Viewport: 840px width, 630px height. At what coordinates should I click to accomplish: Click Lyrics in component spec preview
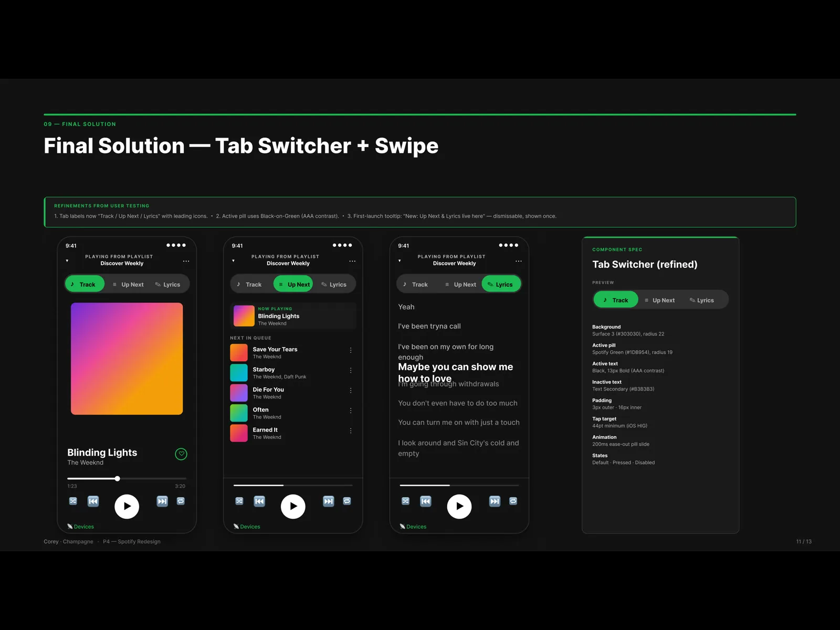pyautogui.click(x=702, y=300)
